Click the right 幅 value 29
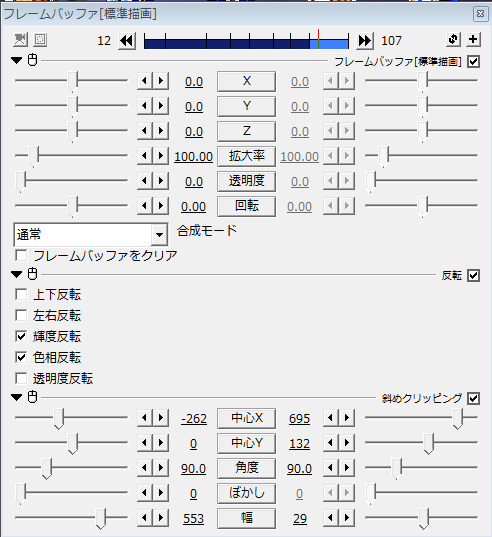Screen dimensions: 492x537 point(300,519)
